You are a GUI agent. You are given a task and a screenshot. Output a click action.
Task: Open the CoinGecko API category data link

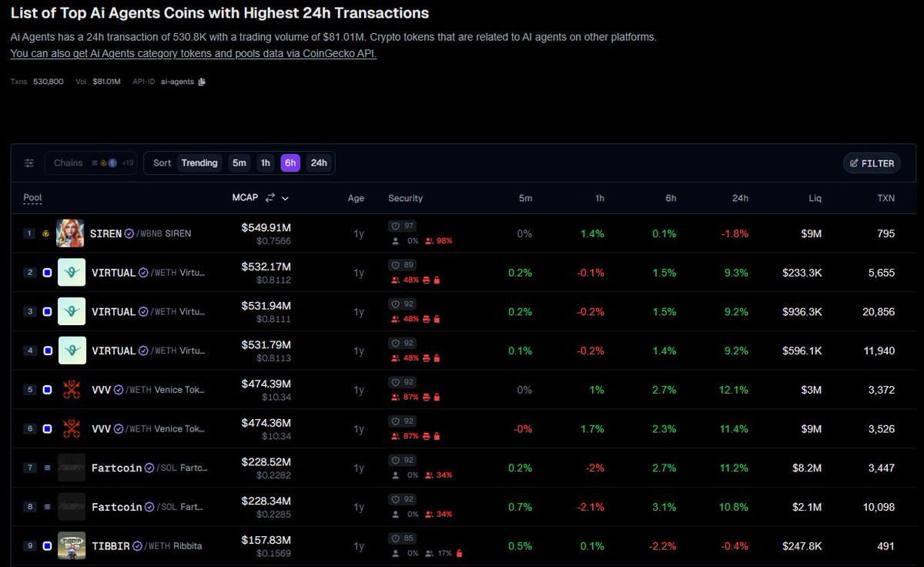(x=193, y=54)
